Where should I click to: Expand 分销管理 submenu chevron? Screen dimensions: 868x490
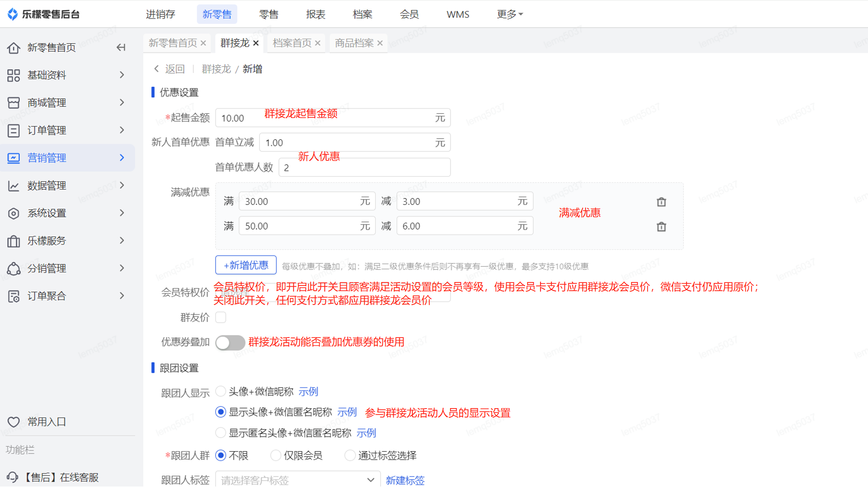click(x=122, y=268)
